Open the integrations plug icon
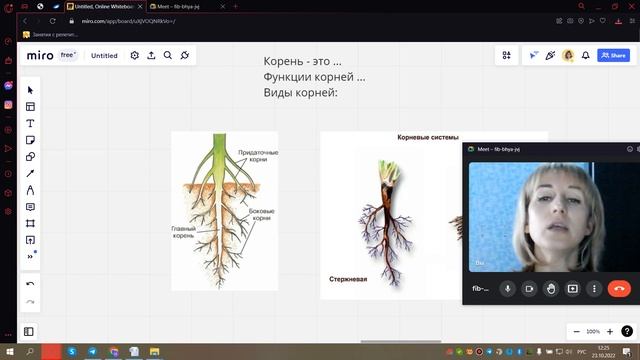This screenshot has height=360, width=640. pos(185,56)
